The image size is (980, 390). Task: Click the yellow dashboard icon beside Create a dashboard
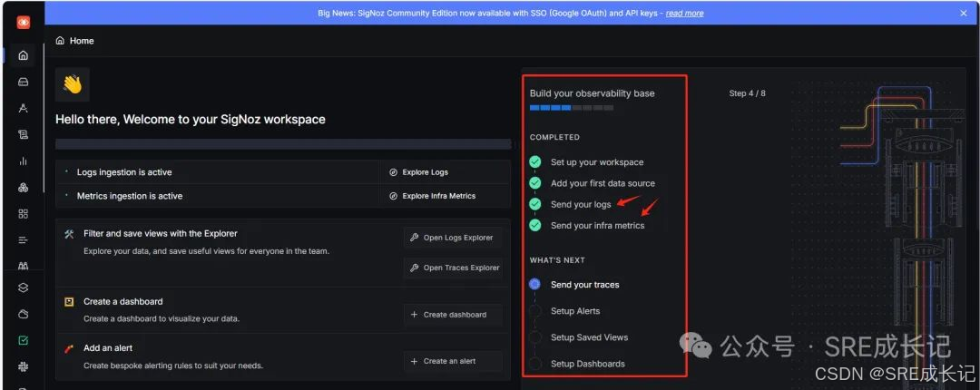tap(69, 302)
